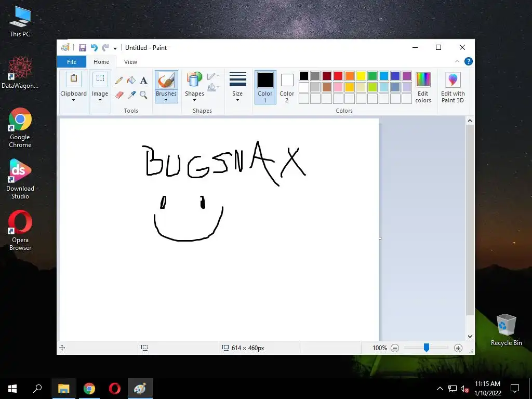The image size is (532, 399).
Task: Click the scroll down arrow in Paint
Action: click(x=470, y=337)
